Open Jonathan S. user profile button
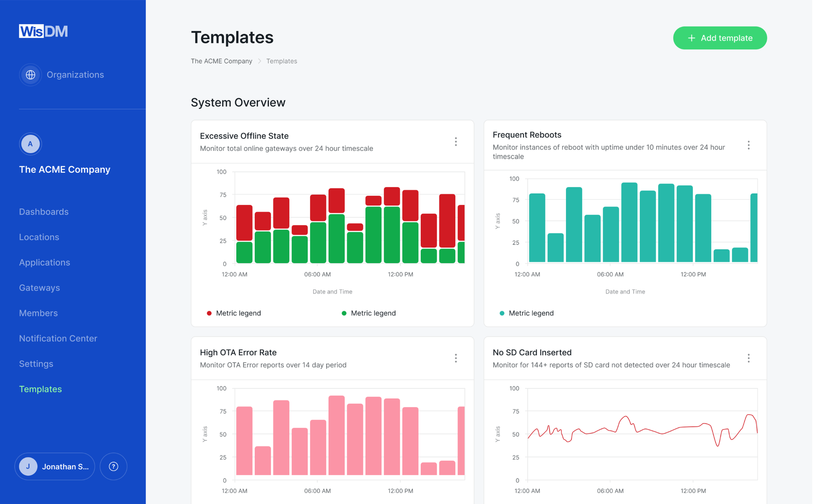The width and height of the screenshot is (813, 504). (x=55, y=466)
